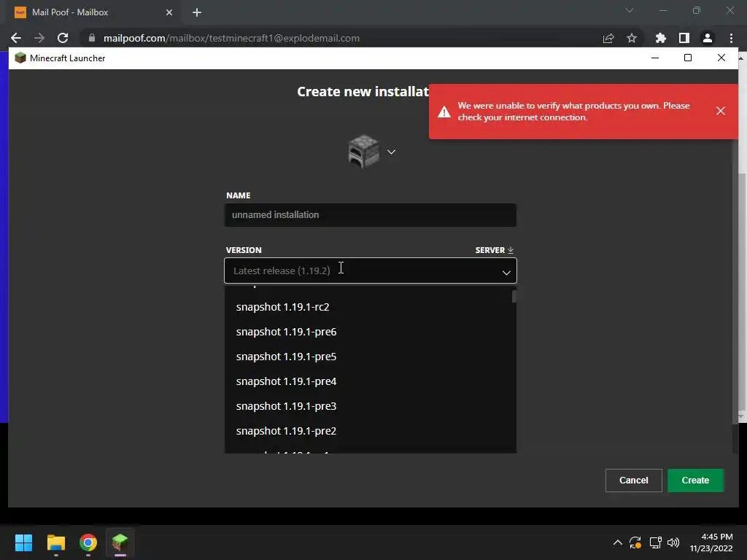747x560 pixels.
Task: Go forward in Chrome browser
Action: pos(39,38)
